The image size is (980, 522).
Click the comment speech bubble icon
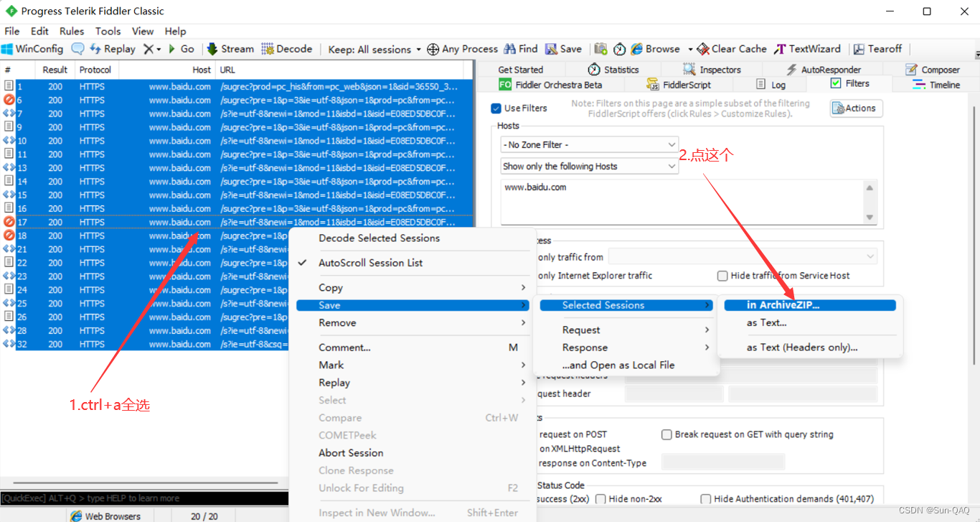pos(77,49)
